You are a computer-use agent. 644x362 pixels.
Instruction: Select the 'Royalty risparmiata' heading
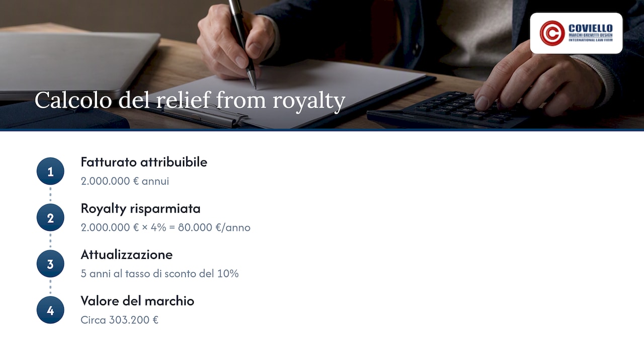(140, 208)
